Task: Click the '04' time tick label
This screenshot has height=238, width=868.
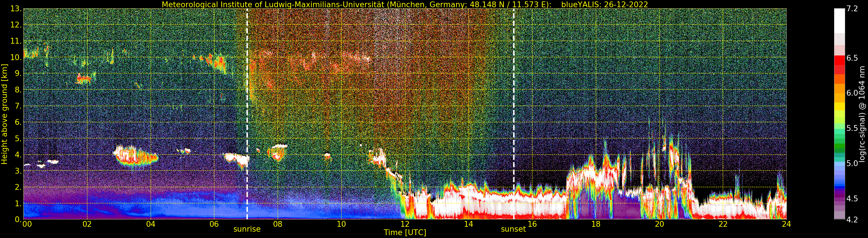Action: click(x=151, y=224)
